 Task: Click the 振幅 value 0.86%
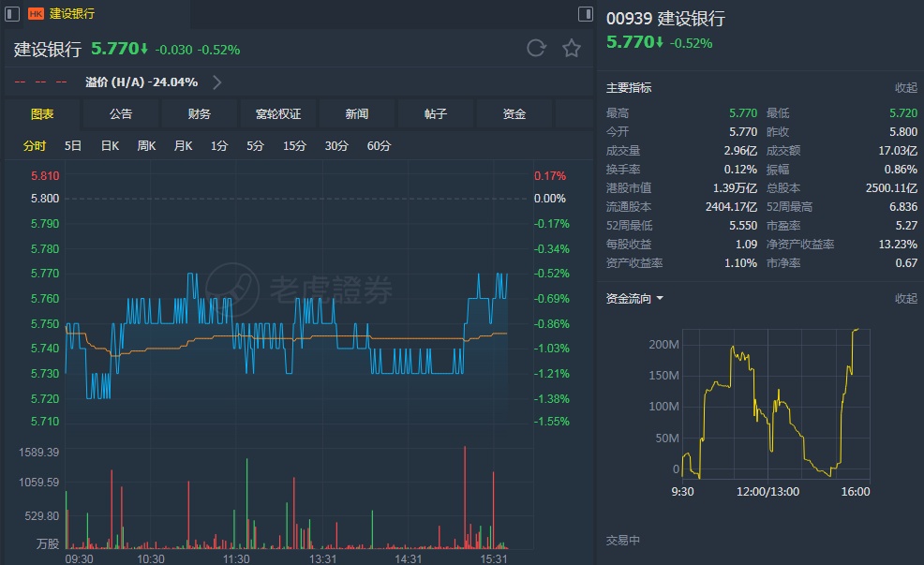pos(901,169)
